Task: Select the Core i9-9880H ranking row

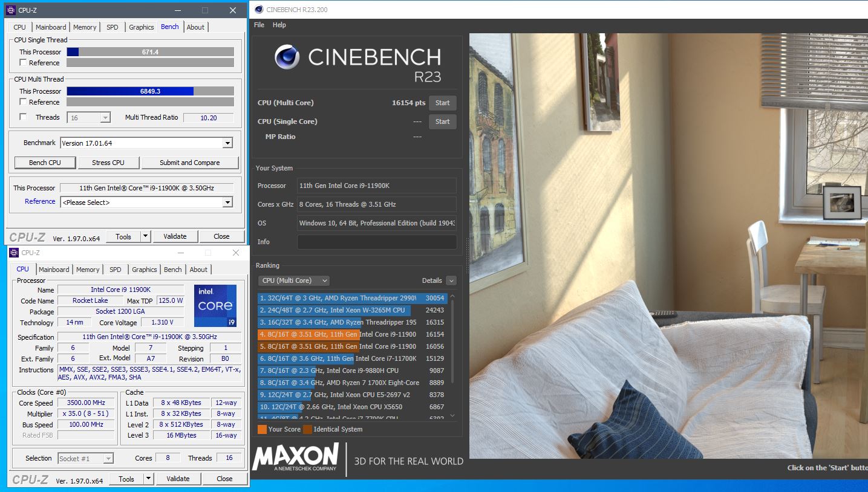Action: click(353, 371)
